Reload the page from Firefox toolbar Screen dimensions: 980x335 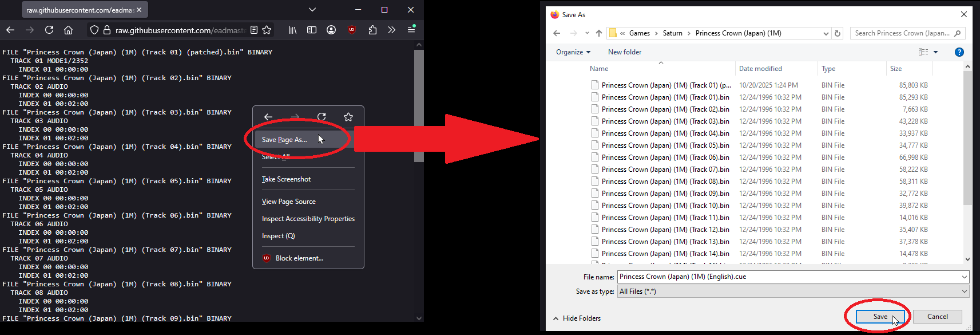[x=49, y=30]
